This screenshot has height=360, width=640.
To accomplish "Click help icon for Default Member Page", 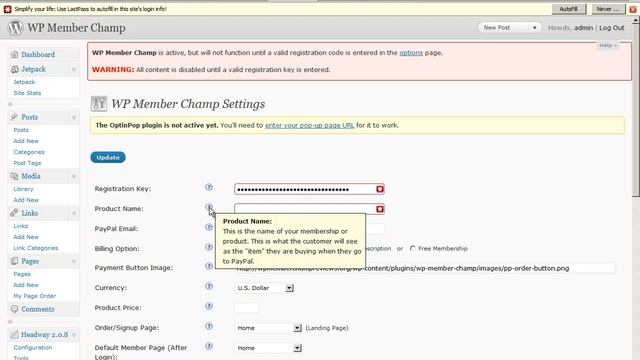I will 209,346.
